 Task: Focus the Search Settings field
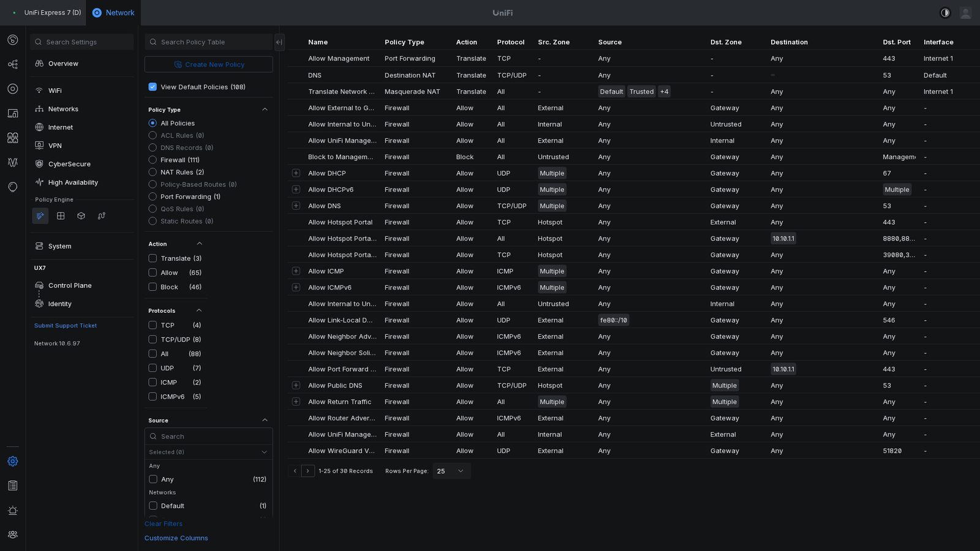coord(82,42)
